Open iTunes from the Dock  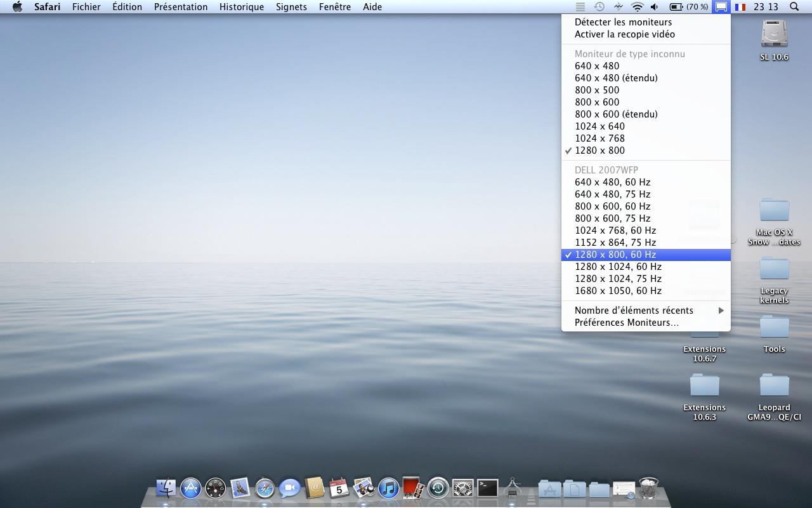click(x=389, y=488)
